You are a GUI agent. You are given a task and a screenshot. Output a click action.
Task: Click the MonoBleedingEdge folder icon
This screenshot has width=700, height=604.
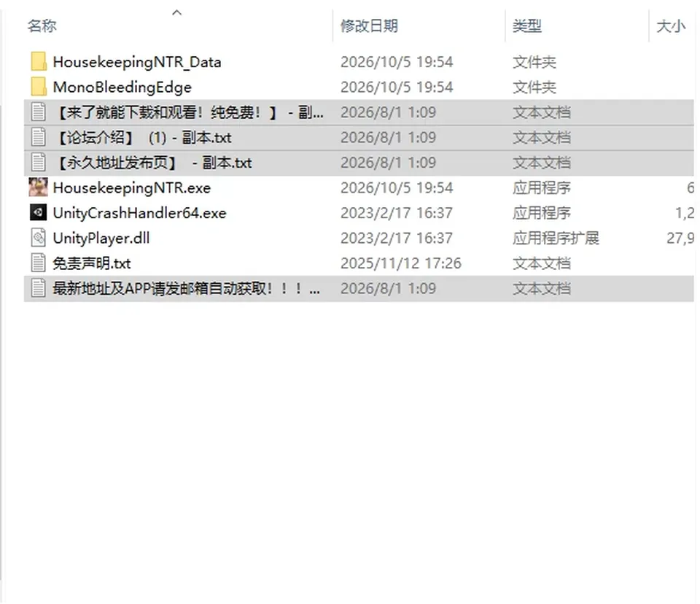pyautogui.click(x=39, y=87)
